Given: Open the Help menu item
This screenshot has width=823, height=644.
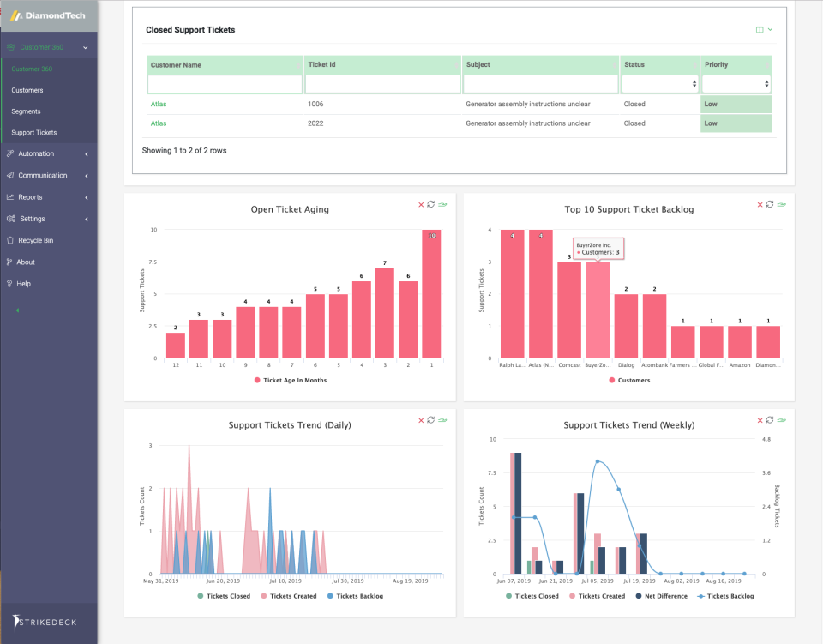Looking at the screenshot, I should pos(24,284).
